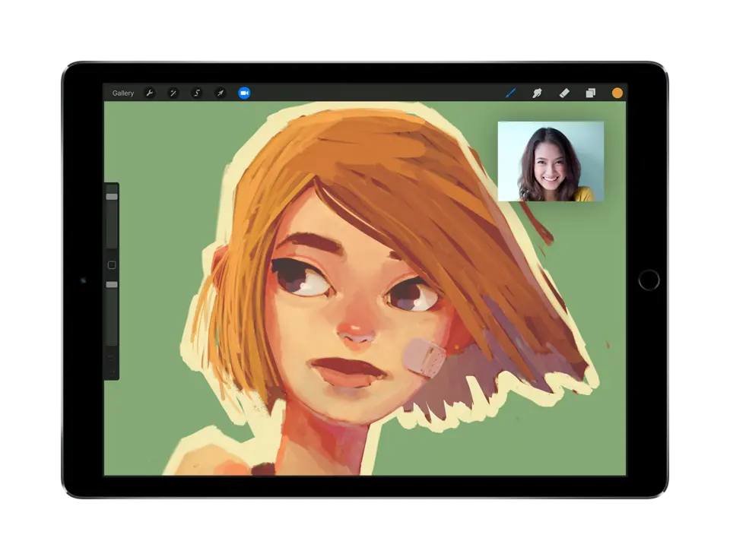The image size is (730, 560).
Task: Tap the blue video camera icon
Action: pos(244,93)
